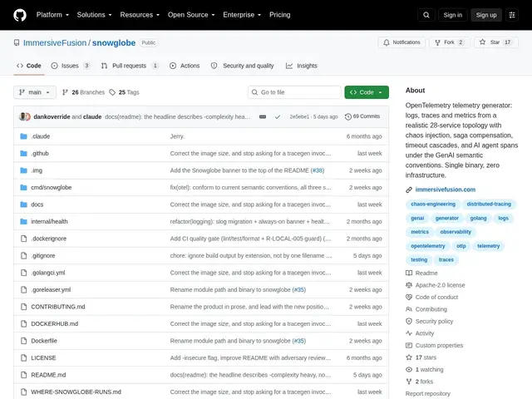
Task: Click the eye icon for 1 watching
Action: (409, 370)
